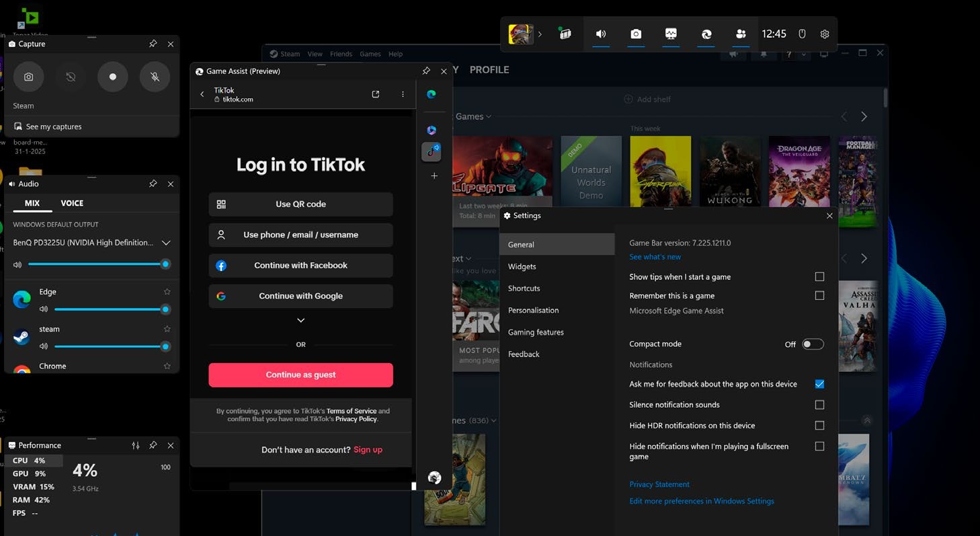980x536 pixels.
Task: Check Hide HDR notifications on this device
Action: coord(819,425)
